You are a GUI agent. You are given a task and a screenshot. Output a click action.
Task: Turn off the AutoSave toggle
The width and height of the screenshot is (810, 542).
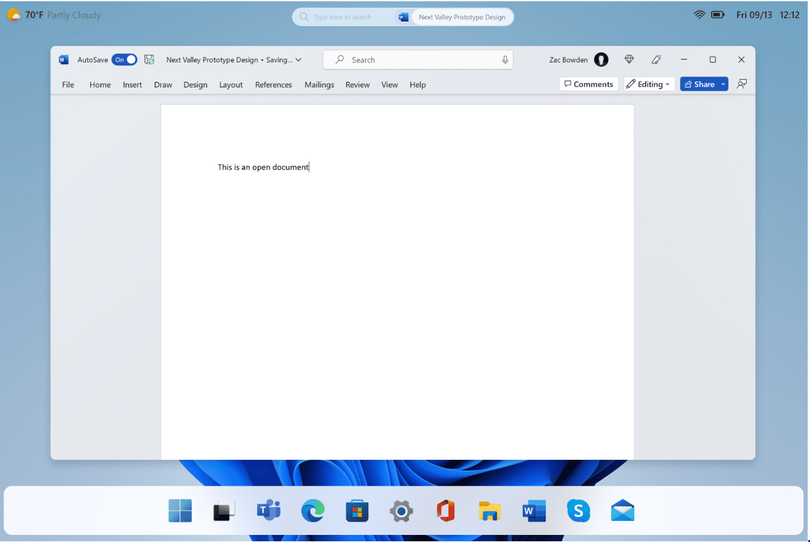coord(124,60)
